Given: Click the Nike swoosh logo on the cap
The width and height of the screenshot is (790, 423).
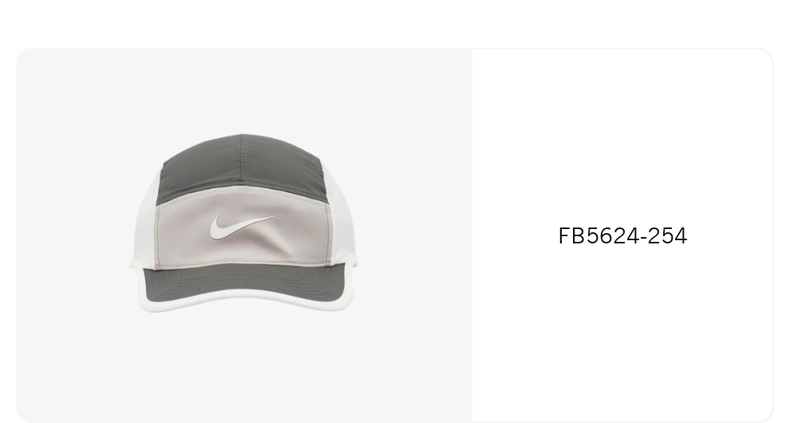Looking at the screenshot, I should coord(241,227).
